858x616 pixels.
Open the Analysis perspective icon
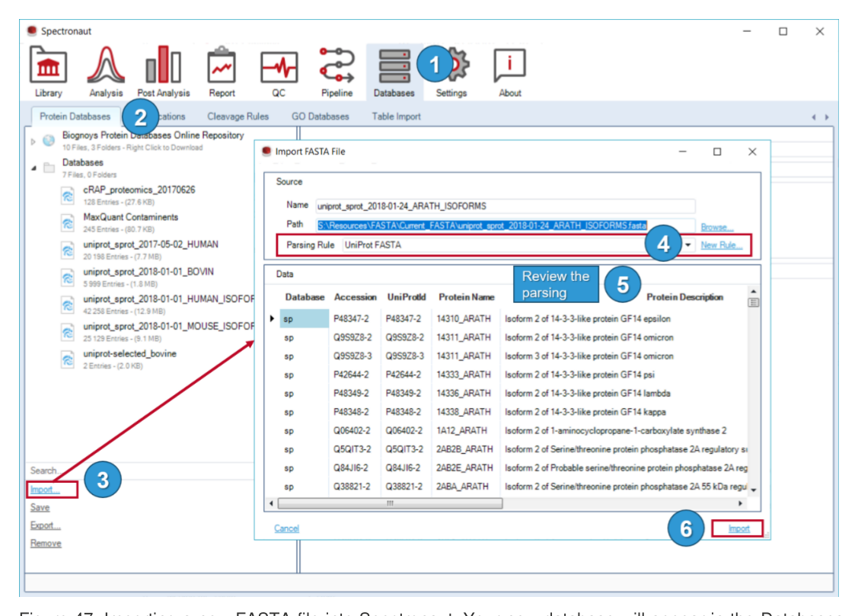[x=106, y=65]
